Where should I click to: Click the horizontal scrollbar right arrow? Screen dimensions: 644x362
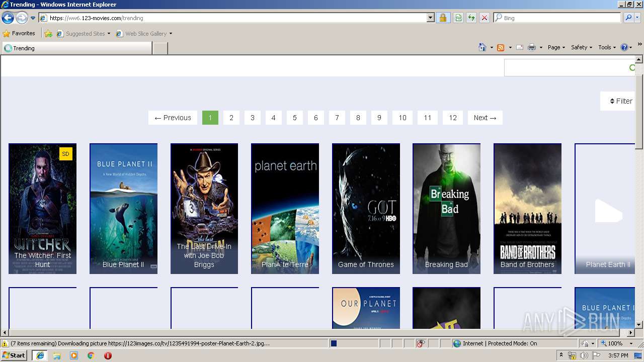[631, 333]
